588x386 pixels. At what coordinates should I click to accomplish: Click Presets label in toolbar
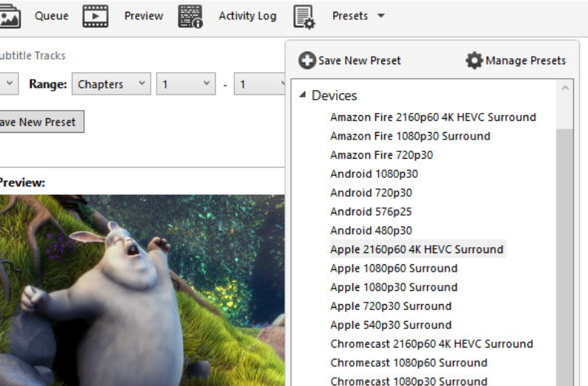(350, 16)
